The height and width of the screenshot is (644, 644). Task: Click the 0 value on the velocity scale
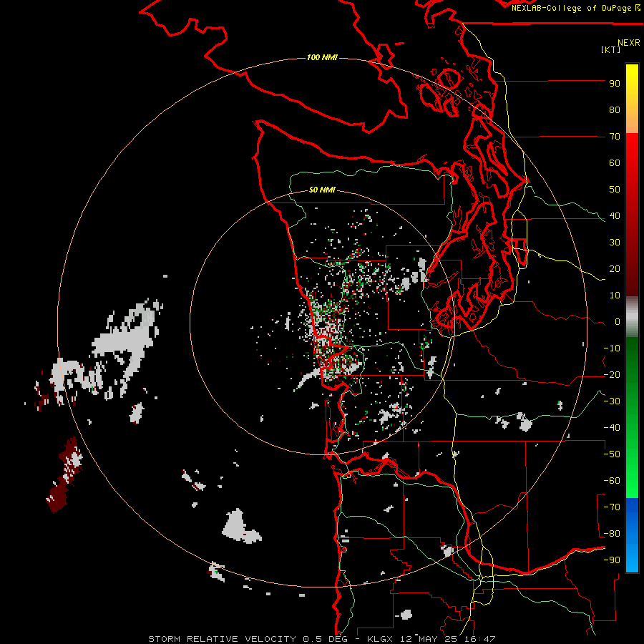(618, 322)
